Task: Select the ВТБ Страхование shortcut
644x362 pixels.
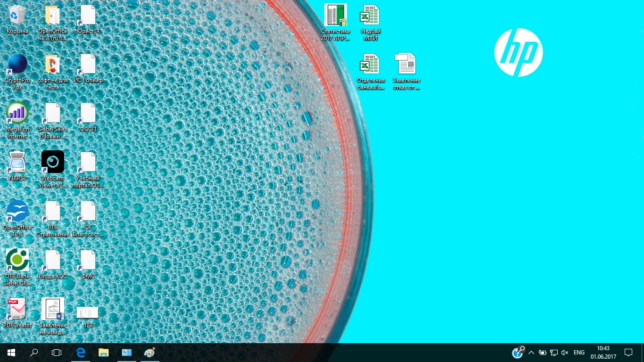Action: 53,212
